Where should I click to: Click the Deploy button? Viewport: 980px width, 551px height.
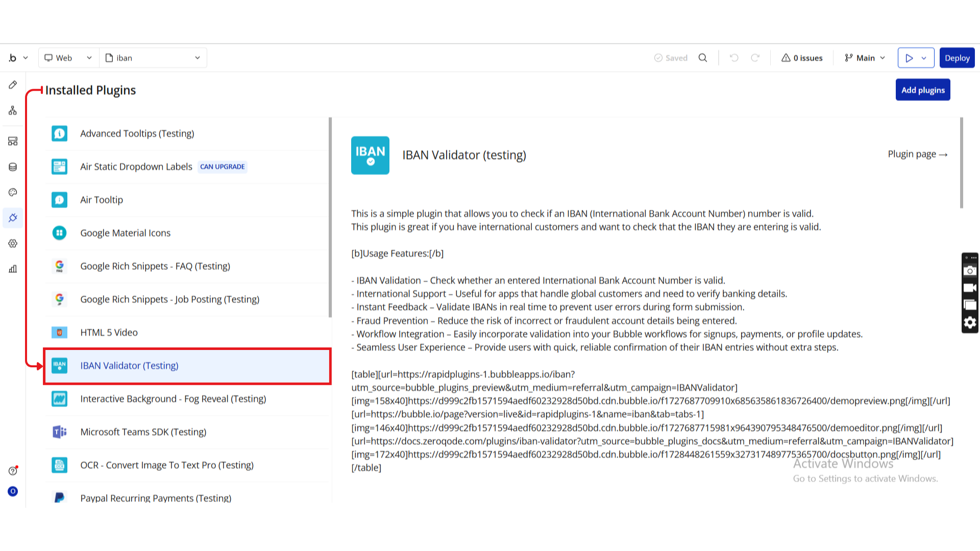(x=957, y=58)
